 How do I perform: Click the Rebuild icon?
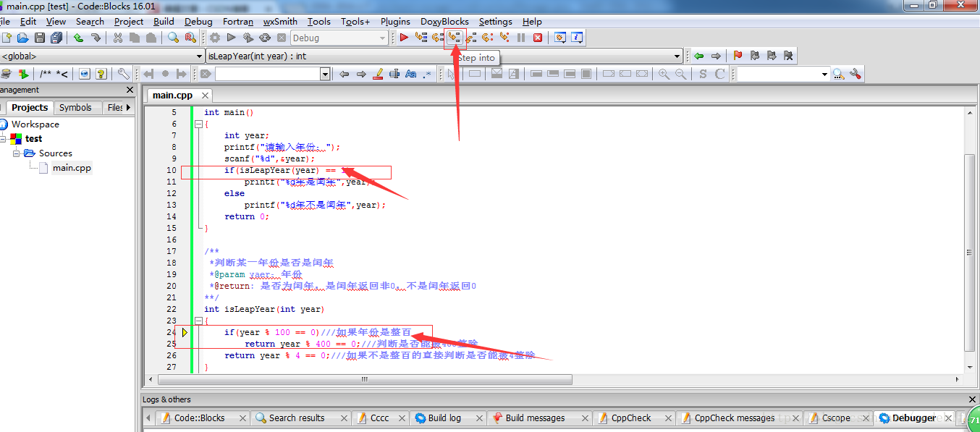[x=265, y=38]
